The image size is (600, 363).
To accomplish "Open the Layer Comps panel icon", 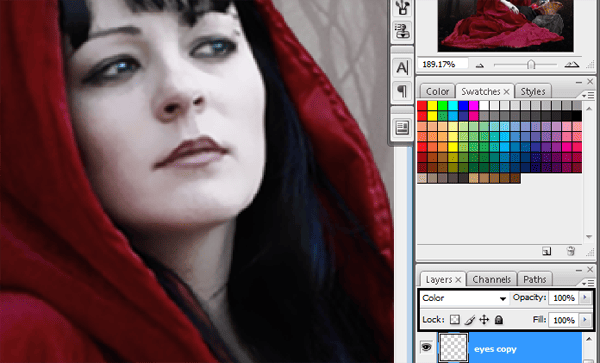I will [x=402, y=128].
